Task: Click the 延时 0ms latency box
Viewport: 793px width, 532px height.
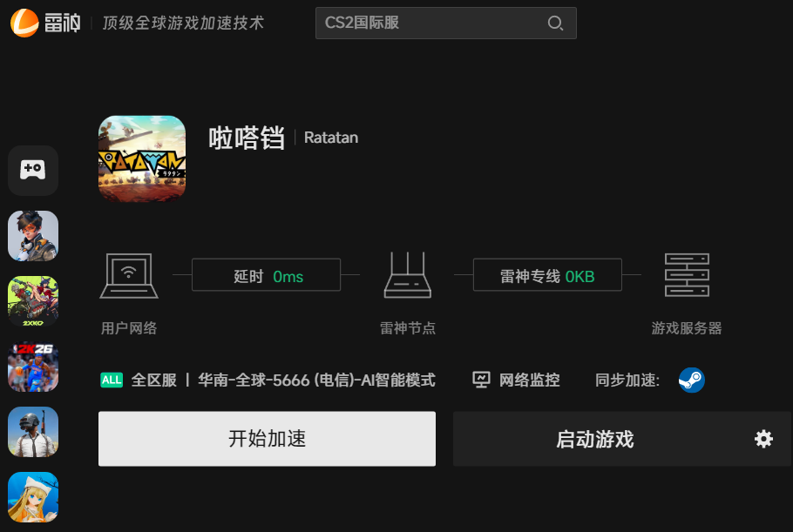Action: click(x=266, y=276)
